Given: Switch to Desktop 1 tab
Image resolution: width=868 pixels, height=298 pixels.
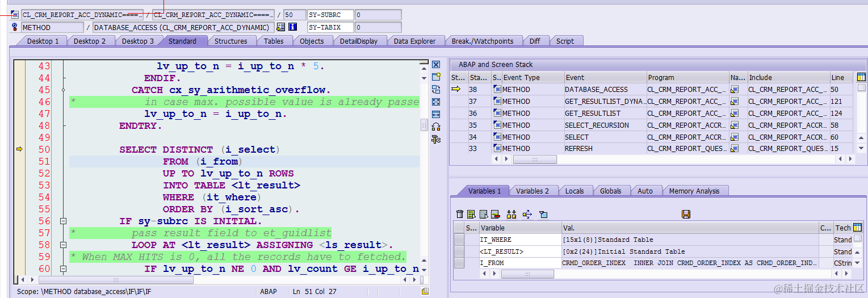Looking at the screenshot, I should (43, 41).
